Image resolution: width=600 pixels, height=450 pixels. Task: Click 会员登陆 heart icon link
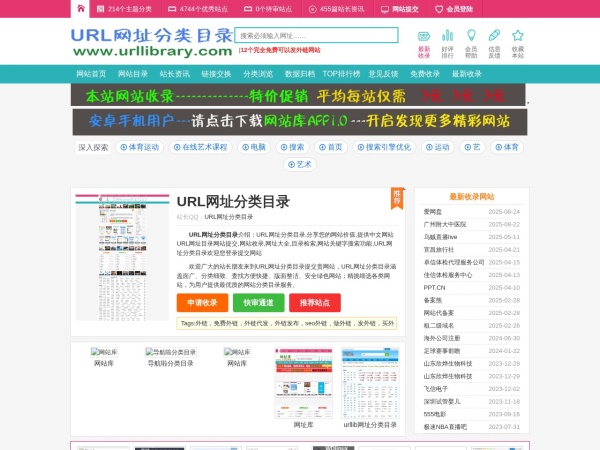454,9
